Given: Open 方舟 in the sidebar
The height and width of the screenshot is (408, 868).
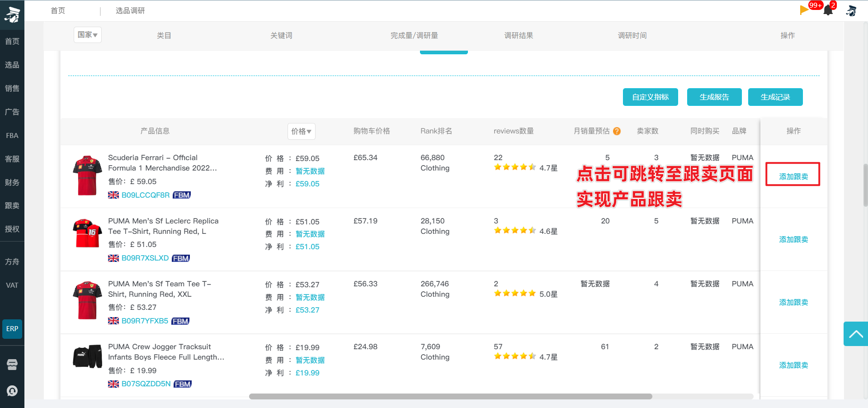Looking at the screenshot, I should coord(12,262).
